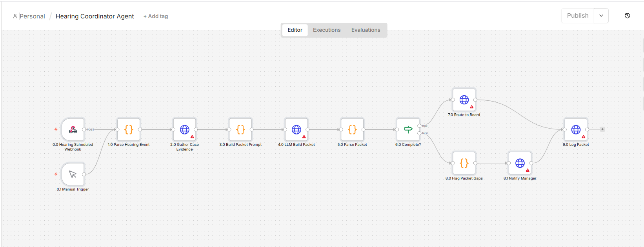Click the warning triangle on LLM Build Packet
Viewport: 644px width, 247px height.
pyautogui.click(x=304, y=137)
